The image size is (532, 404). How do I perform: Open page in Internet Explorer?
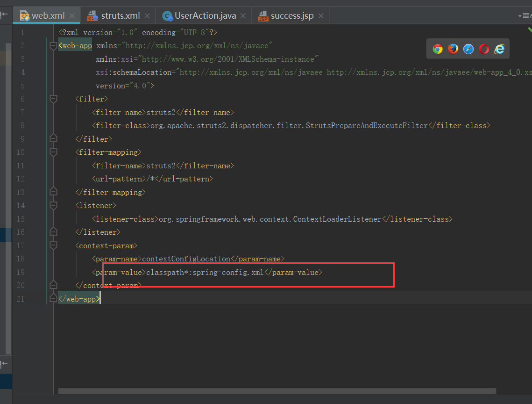click(499, 49)
